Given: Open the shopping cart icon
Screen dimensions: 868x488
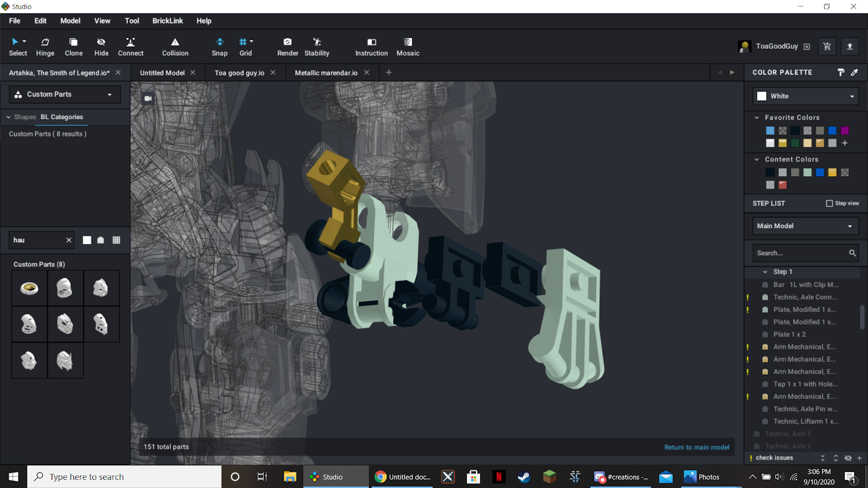Looking at the screenshot, I should [x=827, y=47].
